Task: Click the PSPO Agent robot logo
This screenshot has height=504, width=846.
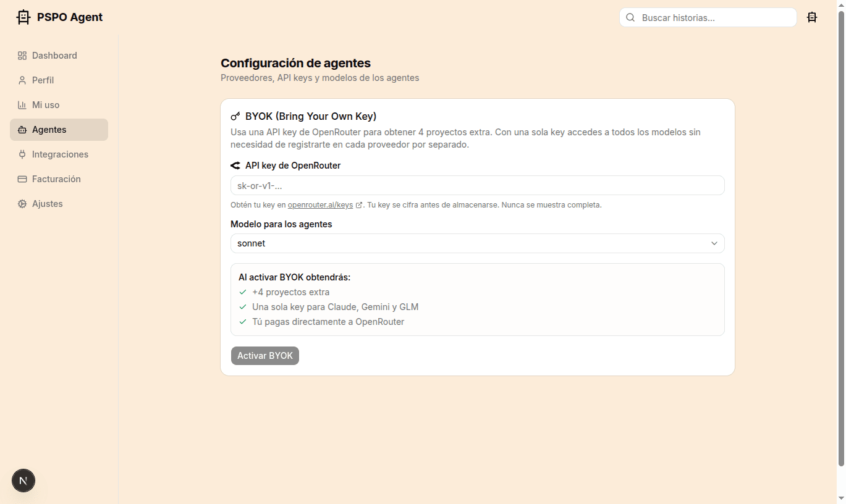Action: [x=23, y=17]
